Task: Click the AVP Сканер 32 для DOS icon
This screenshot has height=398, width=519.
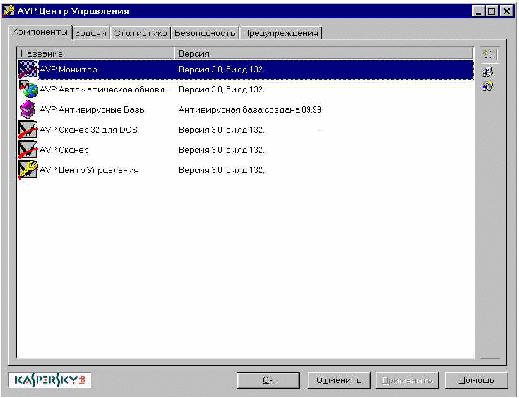Action: 28,129
